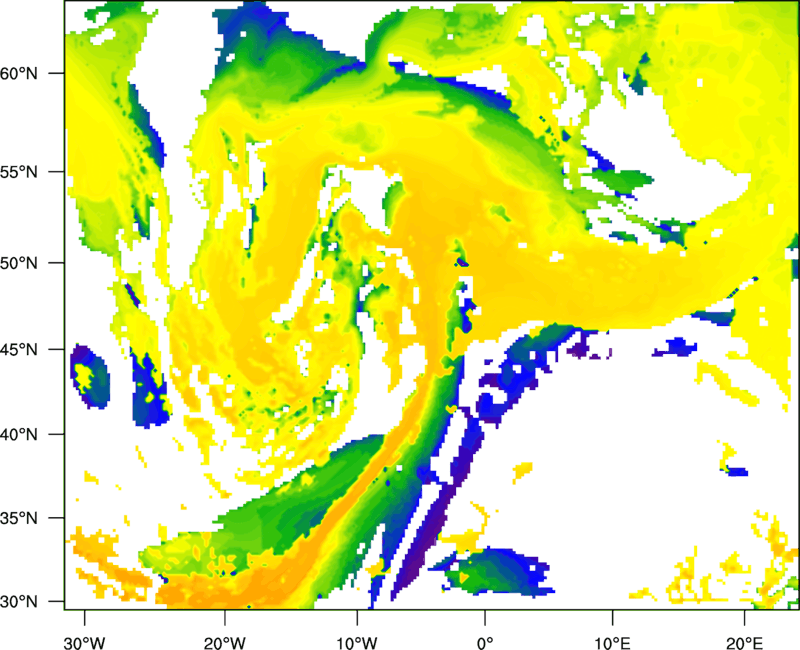Click the 55°N latitude label
This screenshot has width=800, height=650.
click(x=19, y=172)
